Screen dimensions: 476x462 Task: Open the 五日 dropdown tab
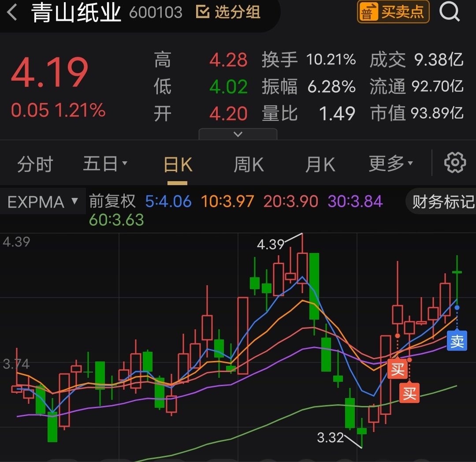[x=105, y=164]
